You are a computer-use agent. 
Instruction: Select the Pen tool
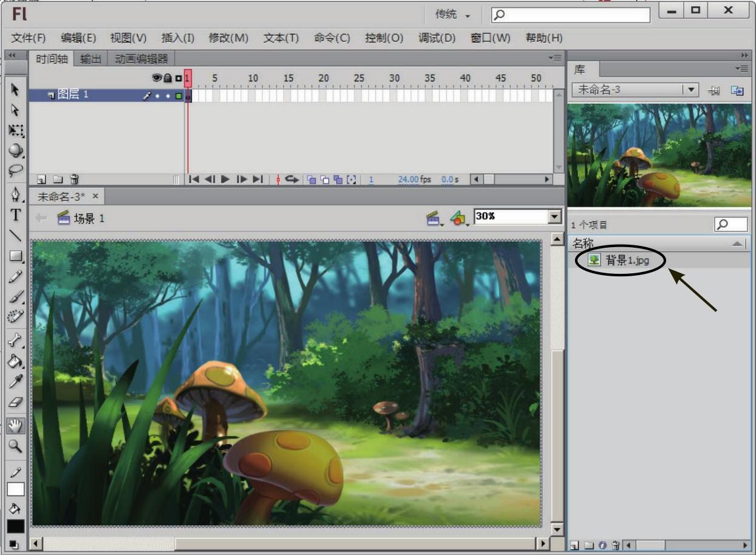pos(16,194)
